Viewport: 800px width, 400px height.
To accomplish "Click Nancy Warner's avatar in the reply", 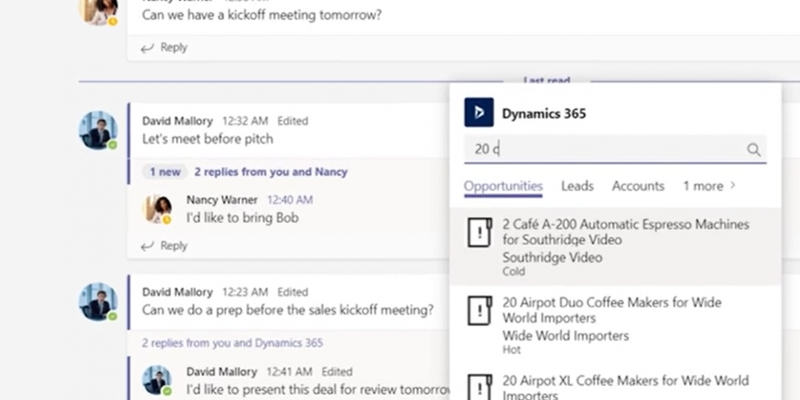I will click(x=158, y=209).
